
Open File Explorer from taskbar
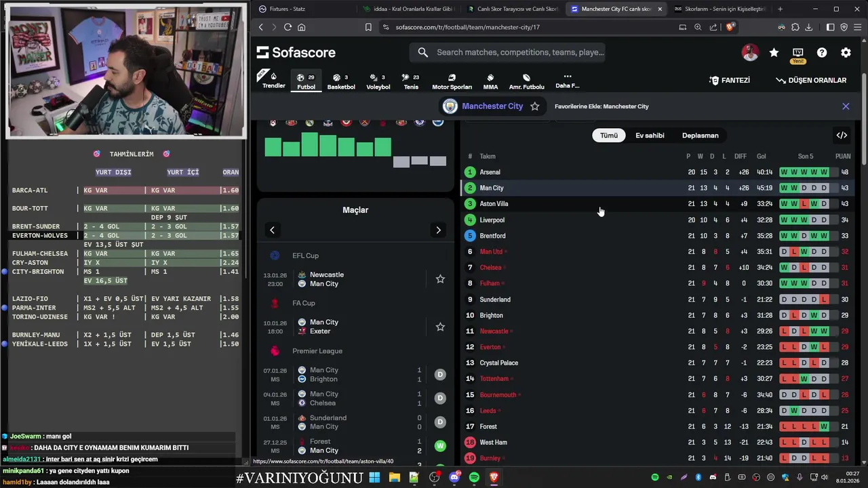coord(394,478)
